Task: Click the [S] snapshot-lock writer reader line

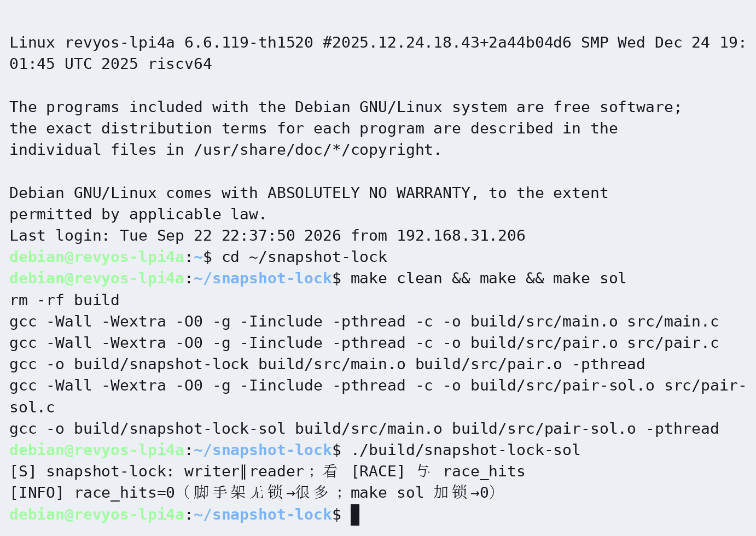Action: point(267,471)
